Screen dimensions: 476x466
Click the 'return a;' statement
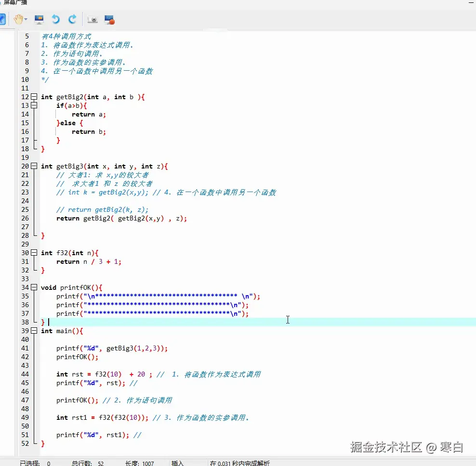tap(89, 115)
